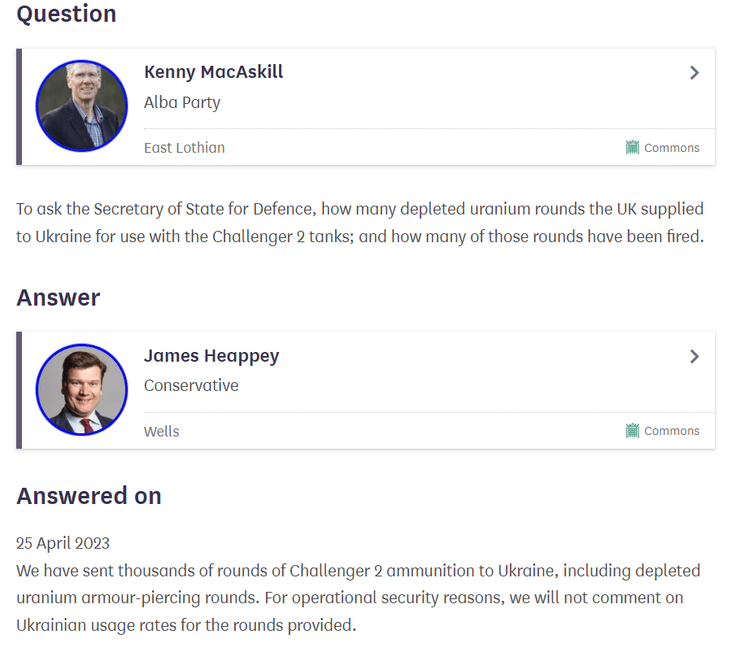Click the Commons label in James Heappey's card

pyautogui.click(x=671, y=431)
